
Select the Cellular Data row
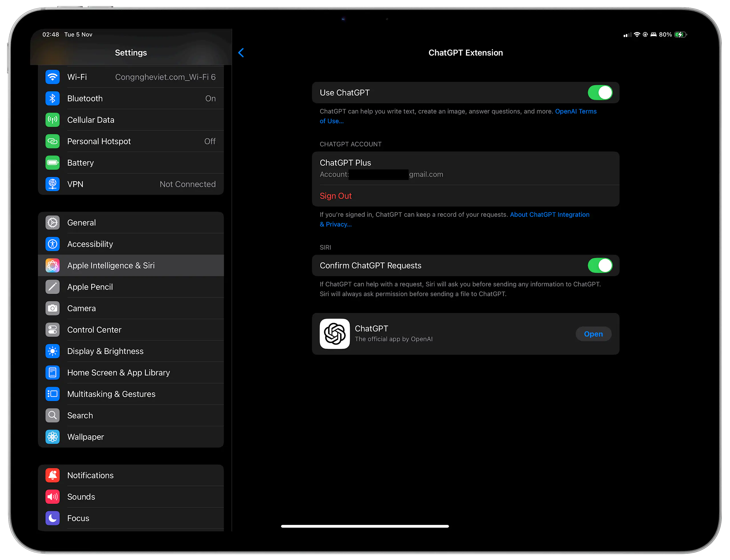[131, 120]
